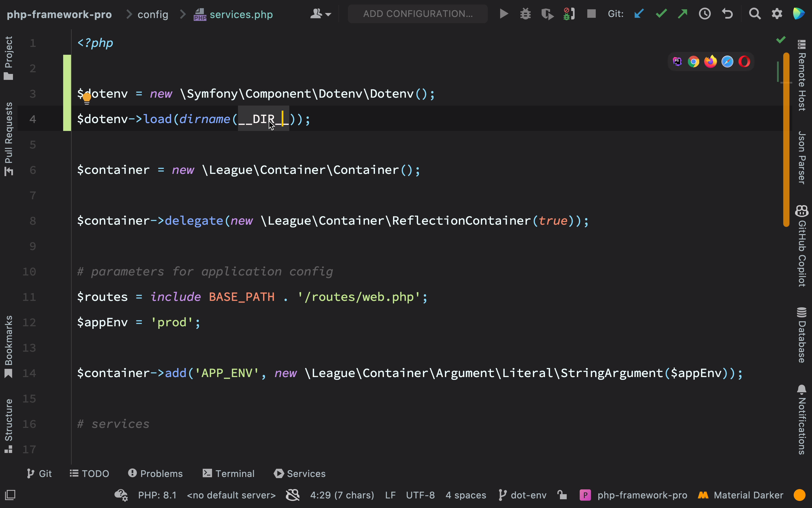The width and height of the screenshot is (812, 508).
Task: Open file in Opera browser
Action: point(744,62)
